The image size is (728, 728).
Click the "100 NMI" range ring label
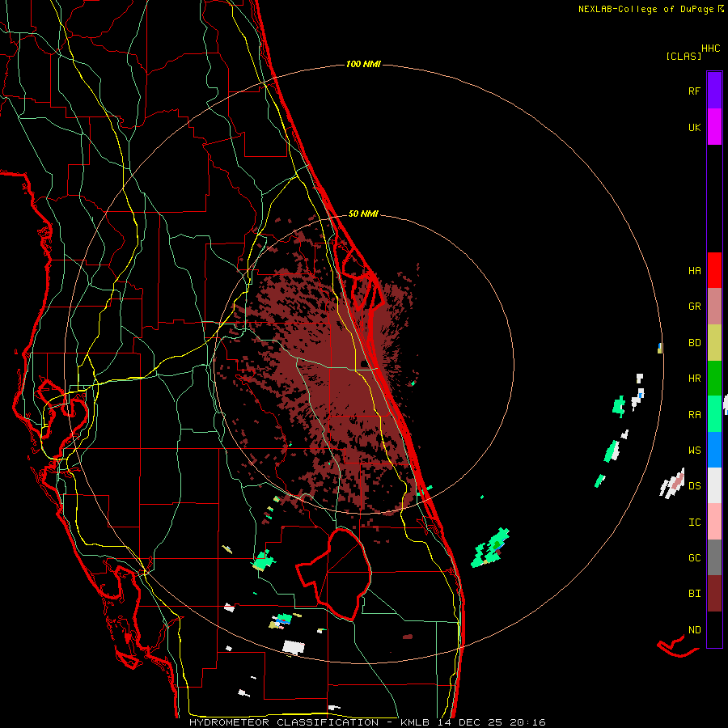click(x=363, y=64)
